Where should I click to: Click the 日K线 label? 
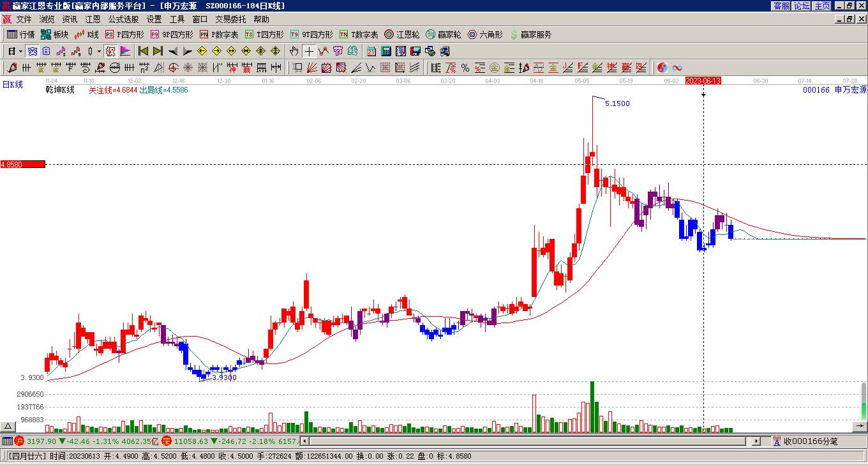coord(13,84)
